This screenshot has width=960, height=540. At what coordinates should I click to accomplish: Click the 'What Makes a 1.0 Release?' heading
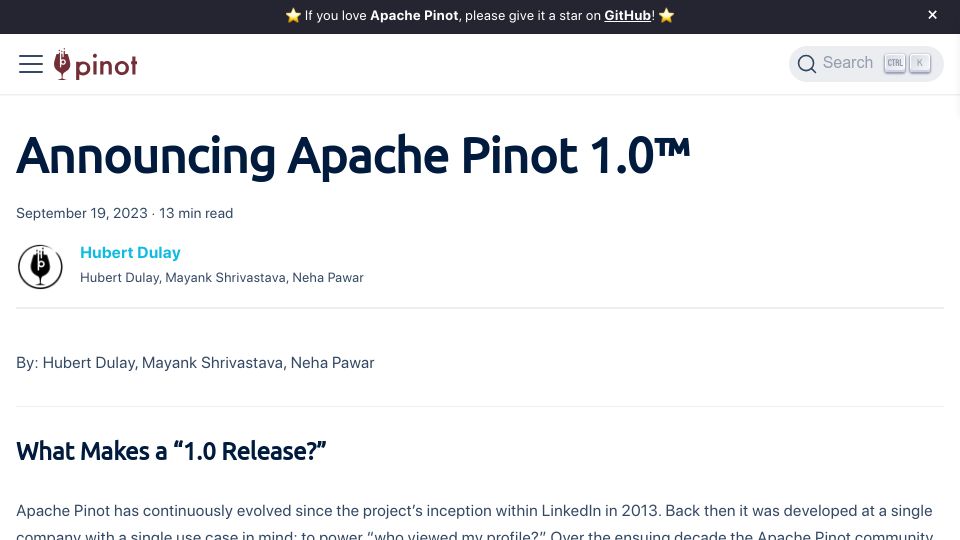171,451
